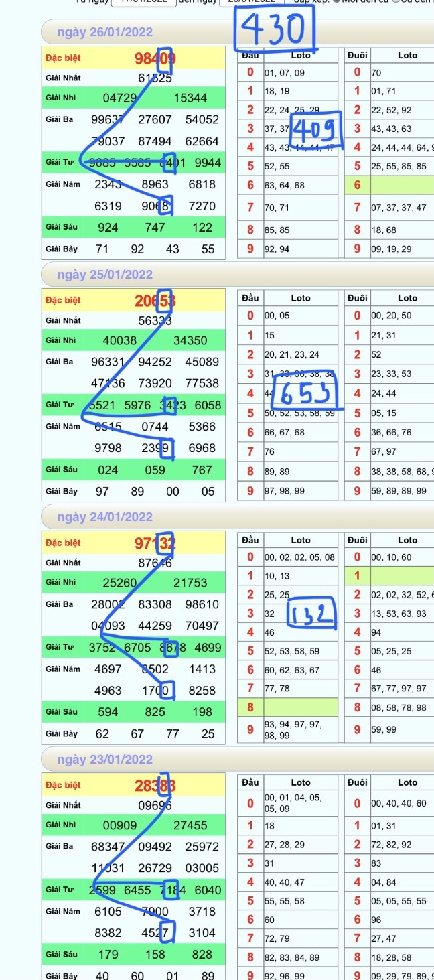
Task: Click the Giải Sáu number 924
Action: pyautogui.click(x=108, y=228)
